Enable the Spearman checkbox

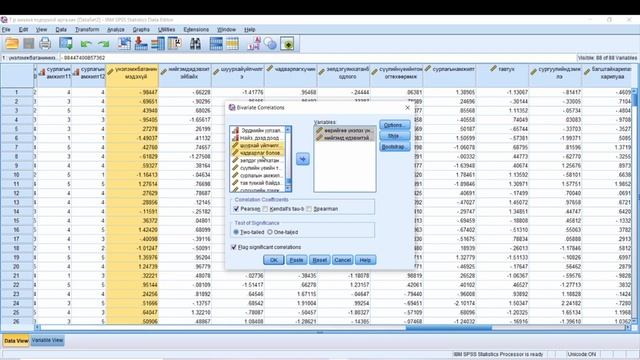pyautogui.click(x=309, y=209)
